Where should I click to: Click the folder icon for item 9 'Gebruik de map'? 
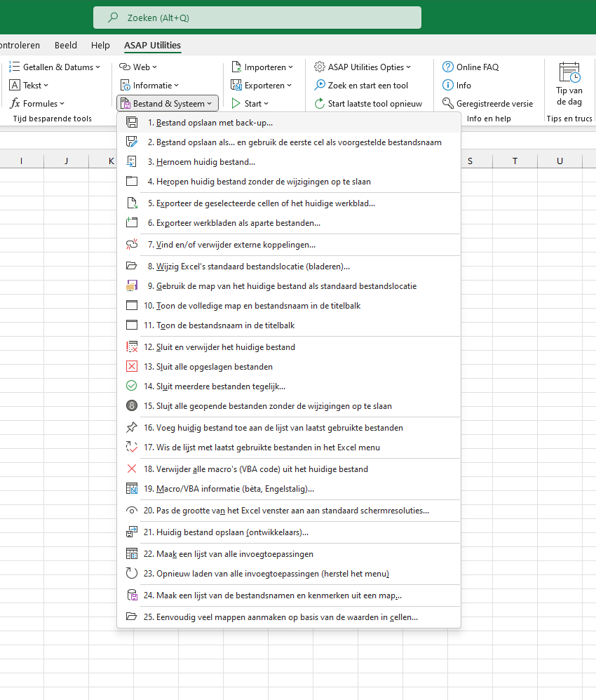pos(132,285)
